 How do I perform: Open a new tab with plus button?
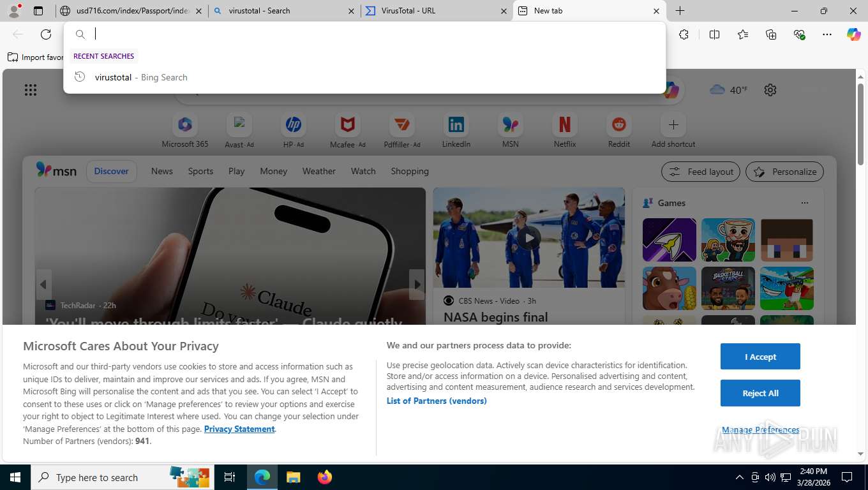coord(680,11)
